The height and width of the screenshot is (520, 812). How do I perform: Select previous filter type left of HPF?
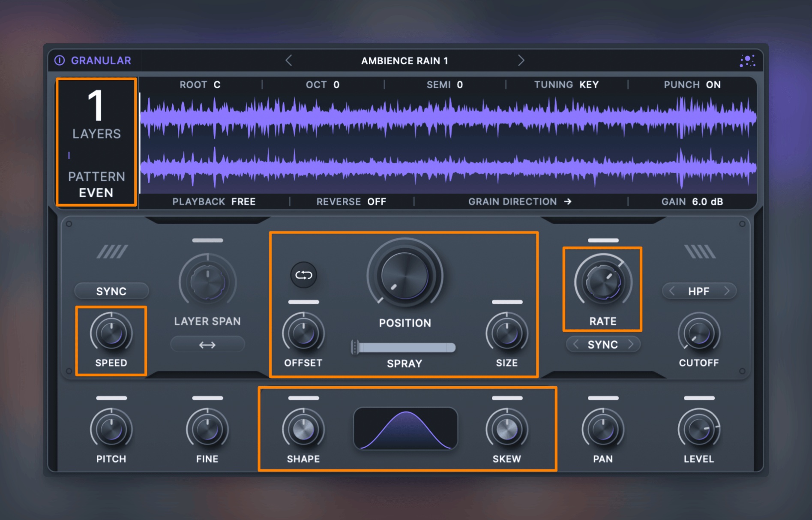tap(672, 291)
